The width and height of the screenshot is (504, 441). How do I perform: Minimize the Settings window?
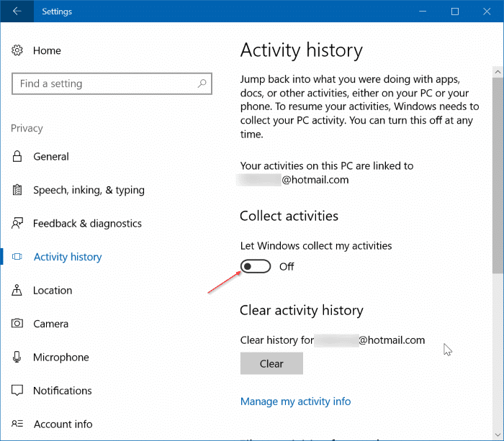[x=423, y=12]
